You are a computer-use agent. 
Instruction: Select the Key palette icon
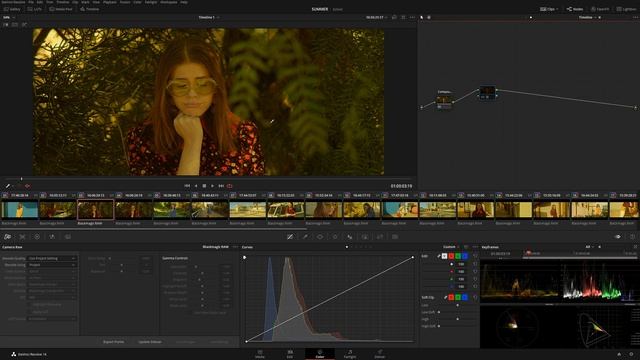click(x=365, y=237)
